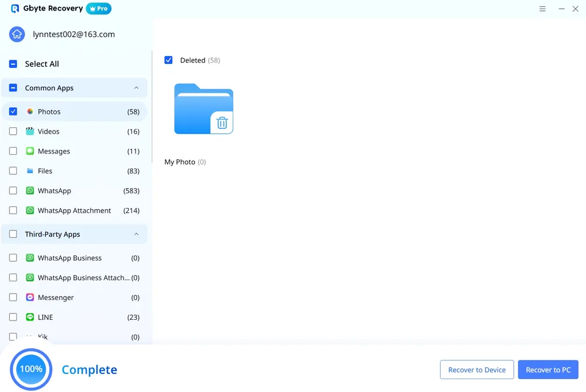The height and width of the screenshot is (392, 586).
Task: Click the Common Apps header label
Action: pos(49,88)
